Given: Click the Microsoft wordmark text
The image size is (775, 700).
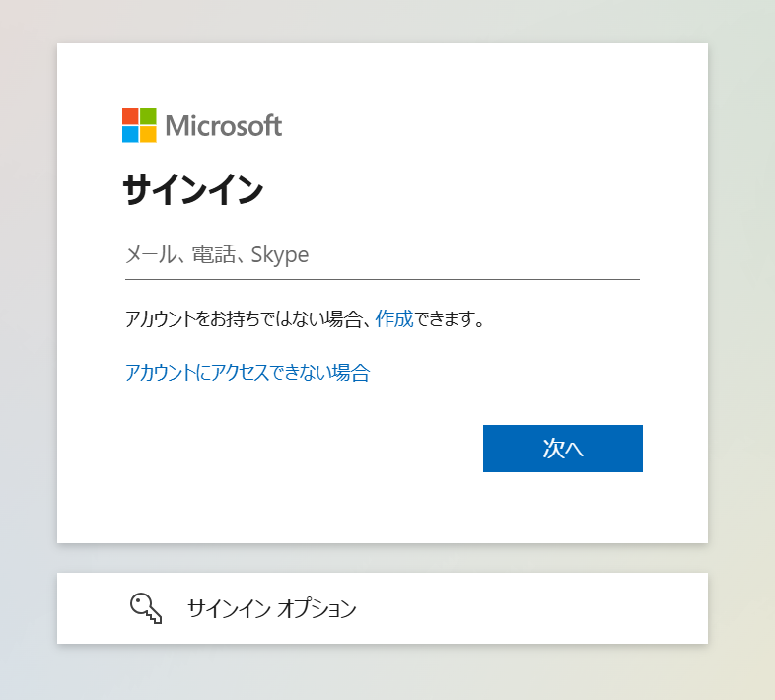Looking at the screenshot, I should 224,126.
